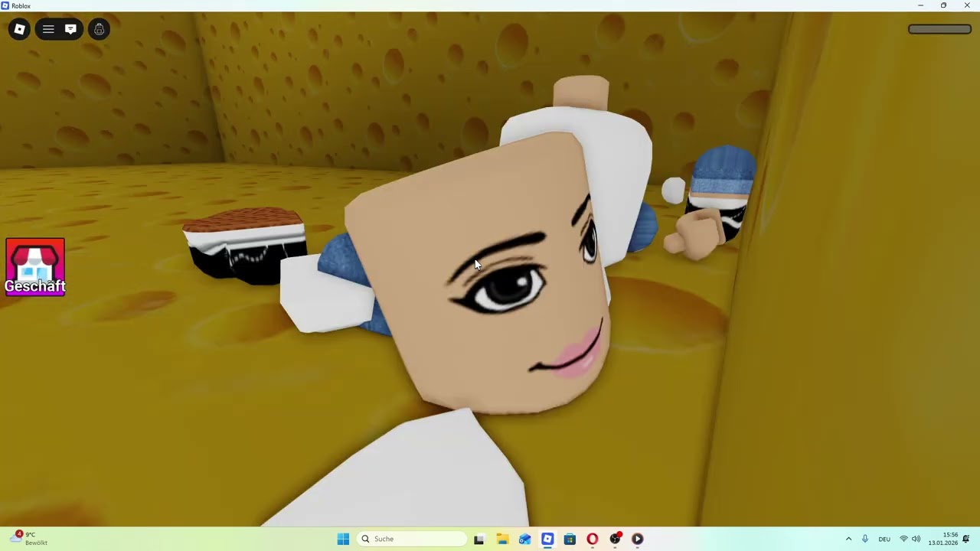The height and width of the screenshot is (551, 980).
Task: Toggle the Roblox chat window icon
Action: tap(70, 29)
